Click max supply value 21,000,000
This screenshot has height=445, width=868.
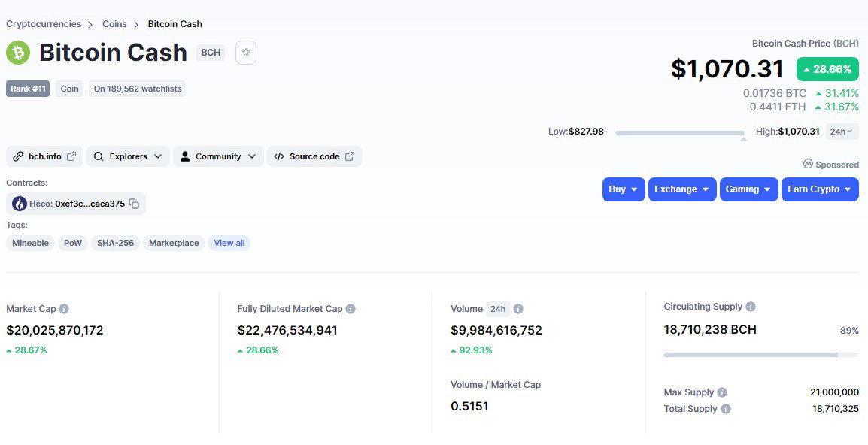(834, 392)
